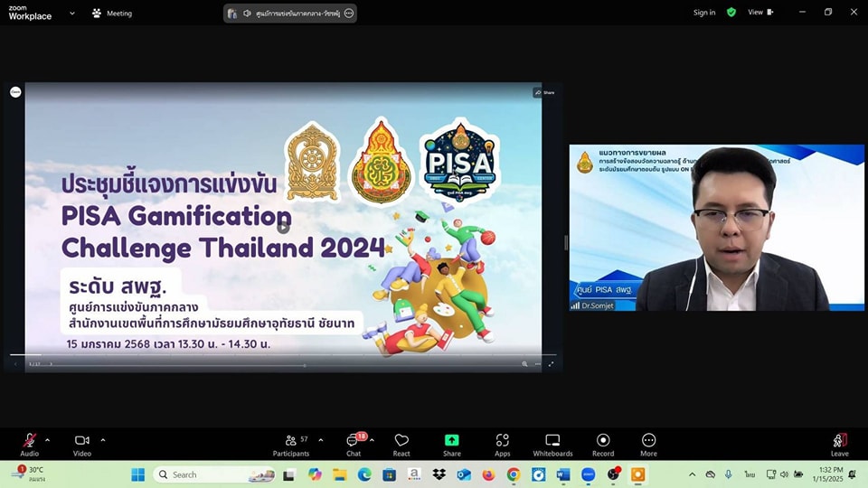Viewport: 868px width, 488px height.
Task: Expand the Chat options caret
Action: coord(372,440)
